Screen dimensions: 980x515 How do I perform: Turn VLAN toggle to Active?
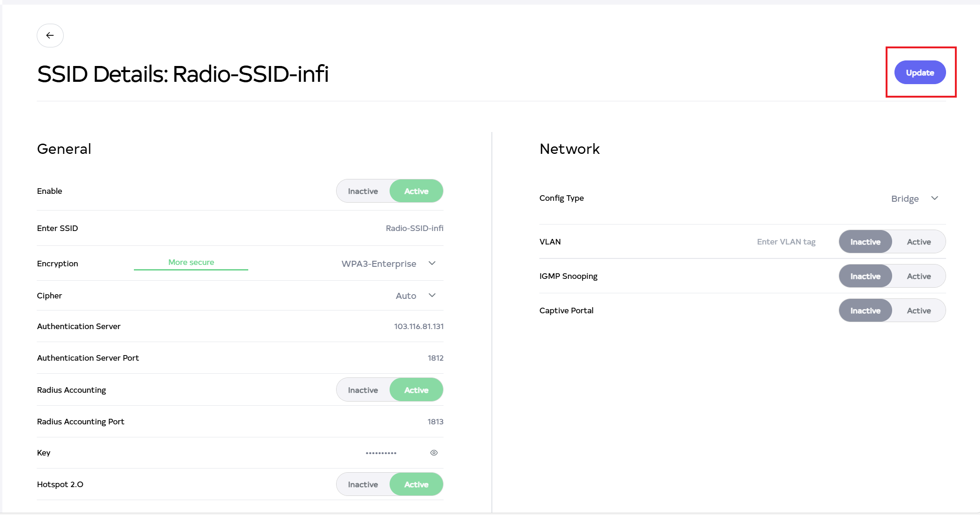point(919,242)
